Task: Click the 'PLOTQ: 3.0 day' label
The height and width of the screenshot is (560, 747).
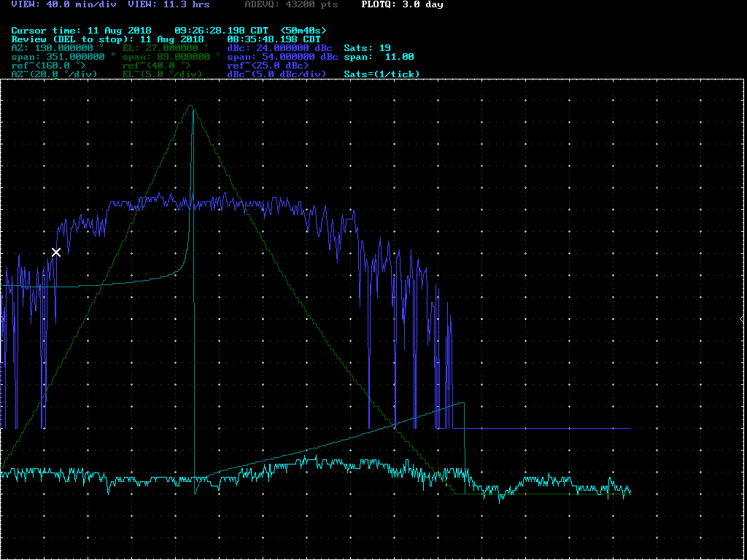Action: (402, 5)
